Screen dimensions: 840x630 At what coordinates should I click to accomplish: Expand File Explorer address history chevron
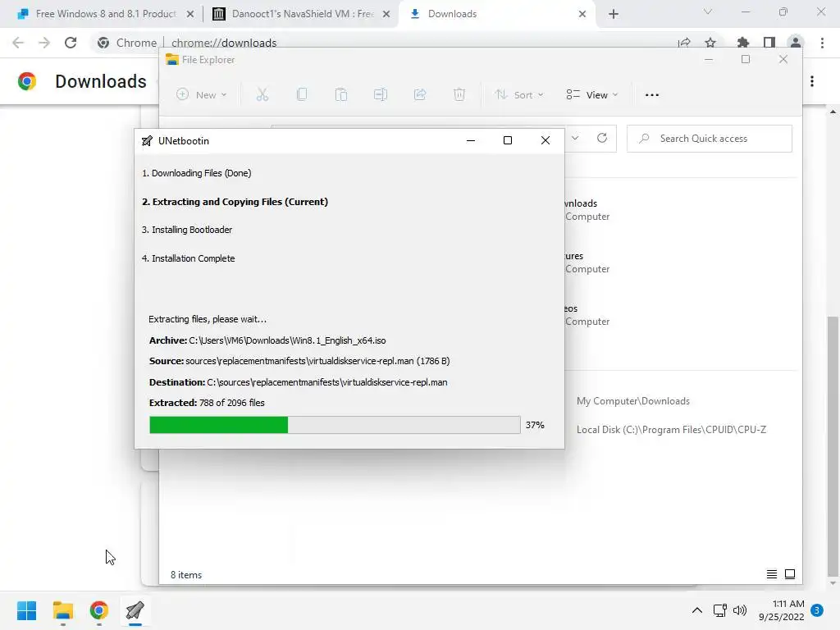click(x=575, y=138)
